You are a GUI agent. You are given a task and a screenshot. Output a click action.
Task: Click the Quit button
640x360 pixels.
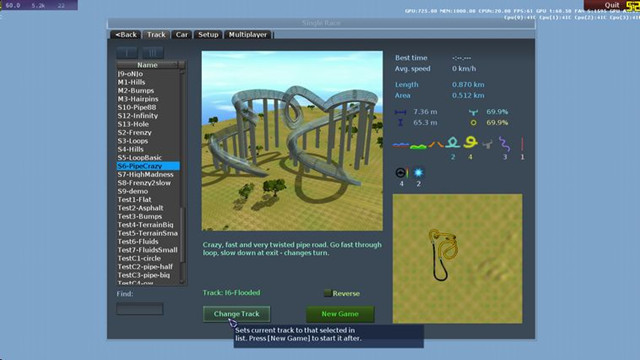pyautogui.click(x=611, y=5)
